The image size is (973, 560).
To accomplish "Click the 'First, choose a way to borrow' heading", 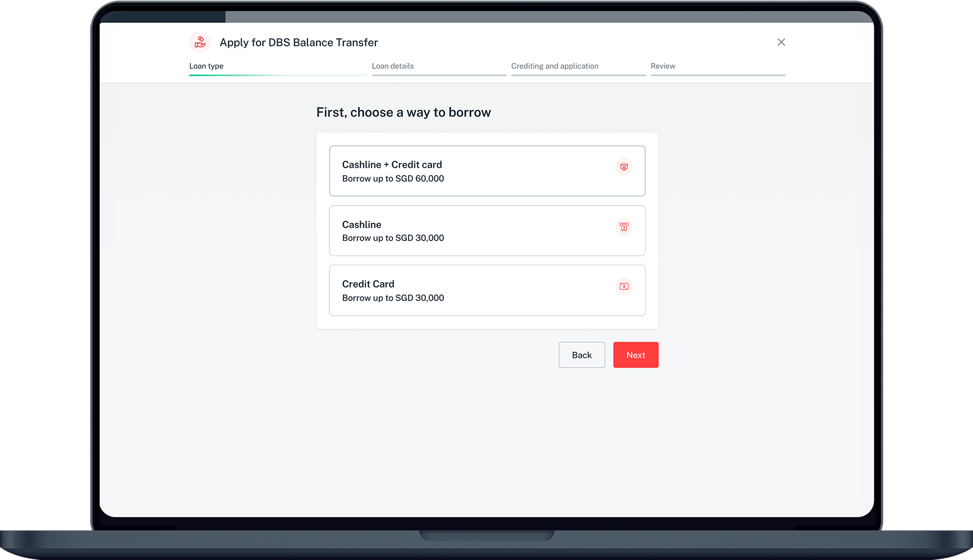I will click(404, 112).
